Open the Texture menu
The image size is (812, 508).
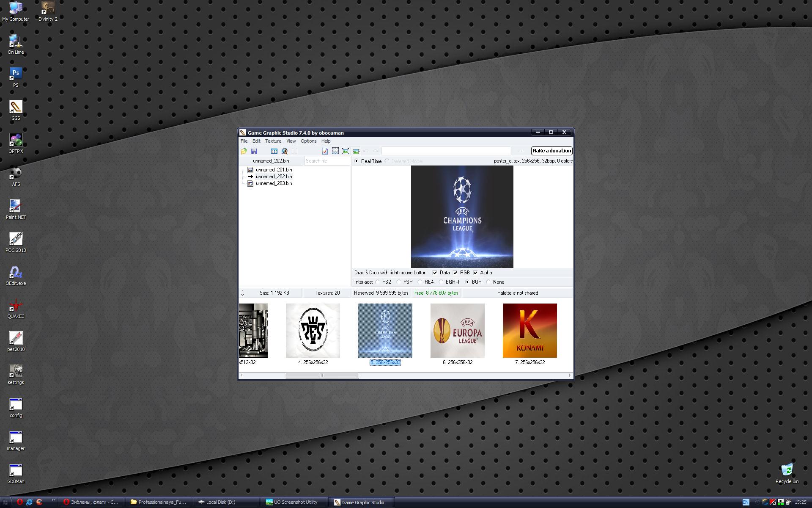pos(273,141)
